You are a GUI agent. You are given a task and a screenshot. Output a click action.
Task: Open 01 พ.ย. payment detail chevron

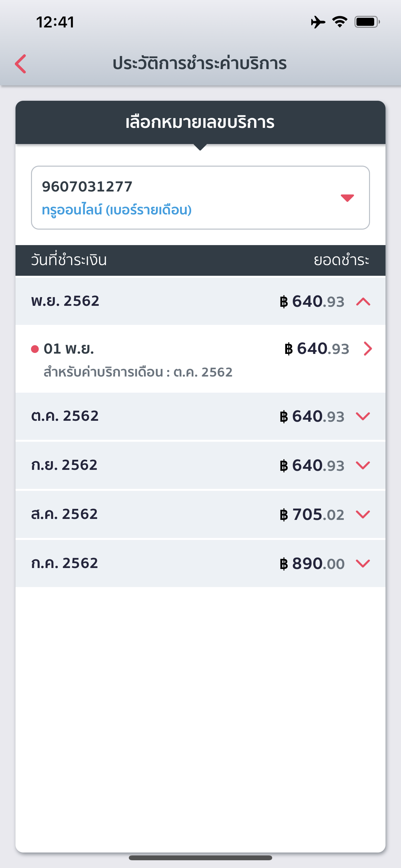[368, 349]
